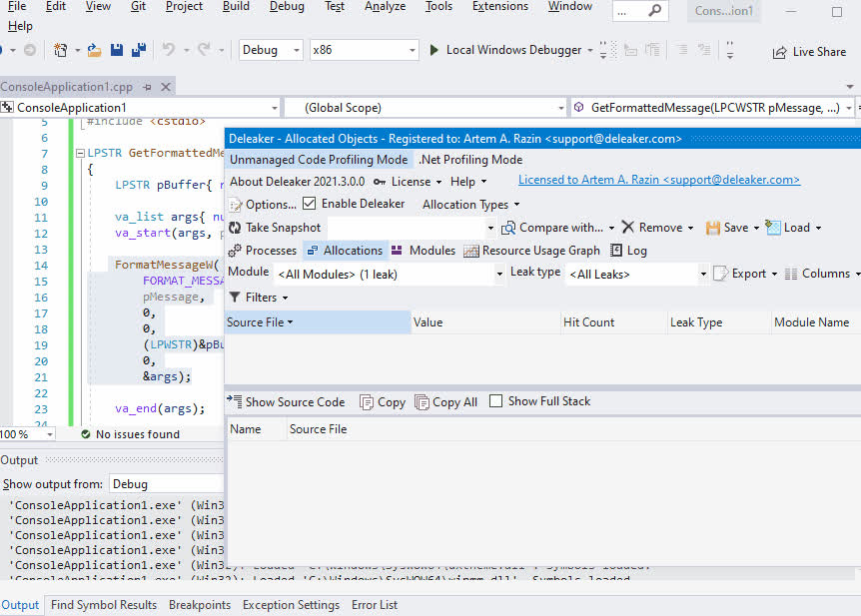Click the No issues found status indicator
The width and height of the screenshot is (861, 616).
(131, 434)
